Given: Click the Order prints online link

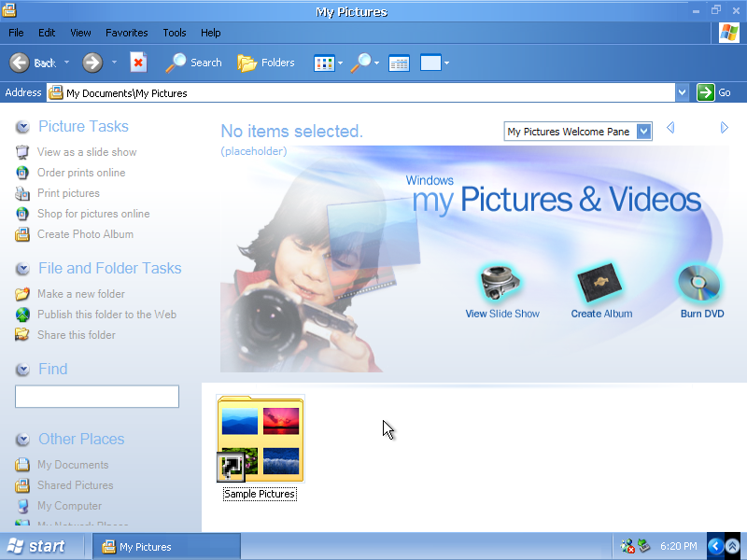Looking at the screenshot, I should click(x=80, y=173).
